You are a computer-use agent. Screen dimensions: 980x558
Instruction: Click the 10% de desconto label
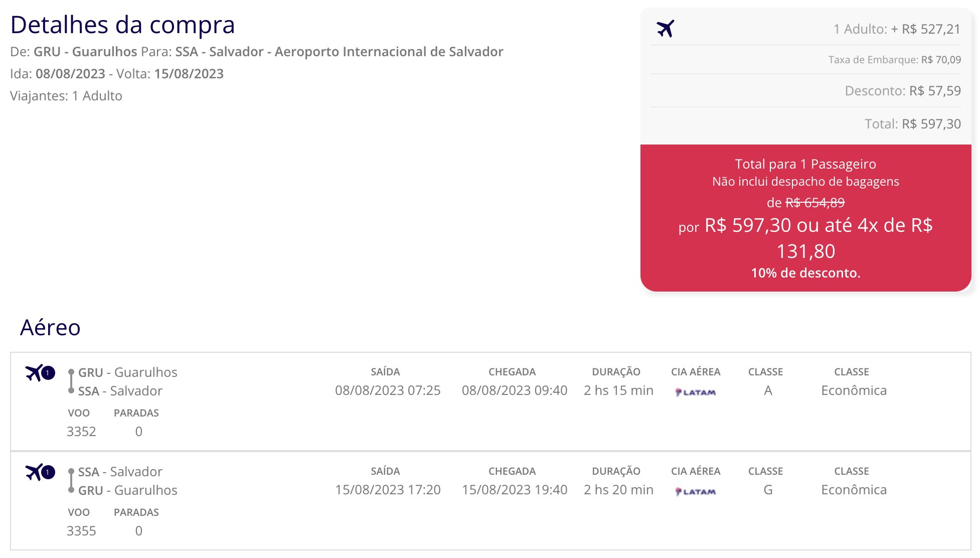pos(805,273)
